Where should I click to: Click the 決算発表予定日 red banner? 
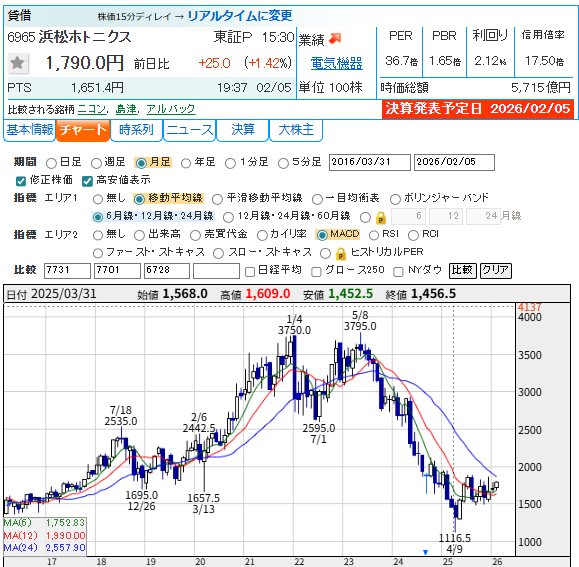click(x=477, y=109)
